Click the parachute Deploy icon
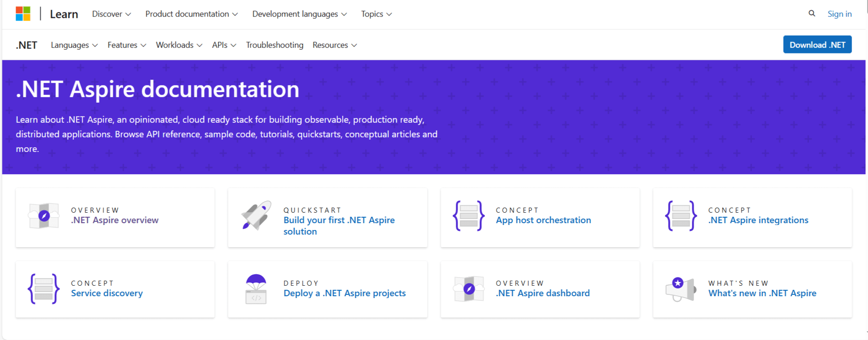Viewport: 868px width, 340px height. (x=256, y=289)
